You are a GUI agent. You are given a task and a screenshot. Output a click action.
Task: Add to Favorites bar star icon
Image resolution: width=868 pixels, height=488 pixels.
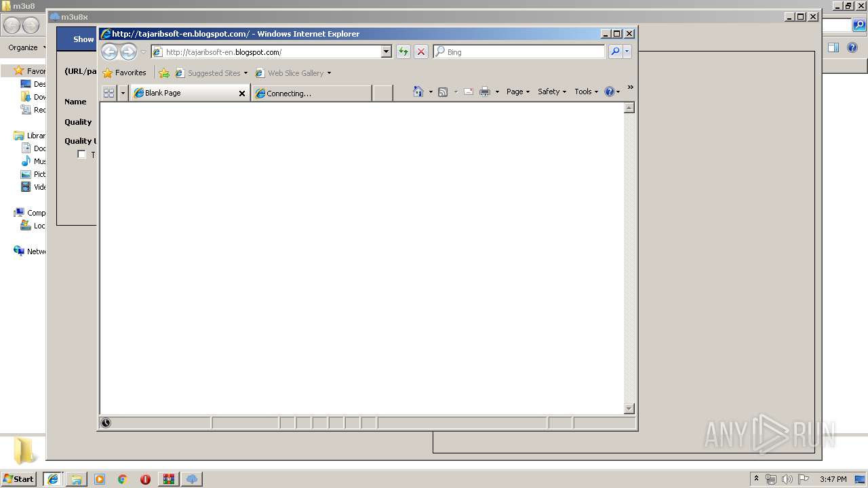tap(163, 73)
